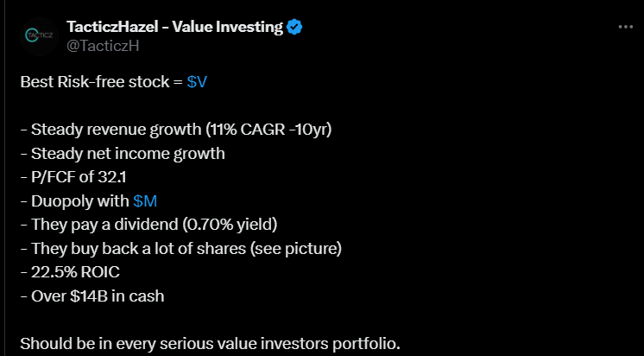Click the 'Over $14B in cash' line
The width and height of the screenshot is (644, 356).
coord(92,296)
